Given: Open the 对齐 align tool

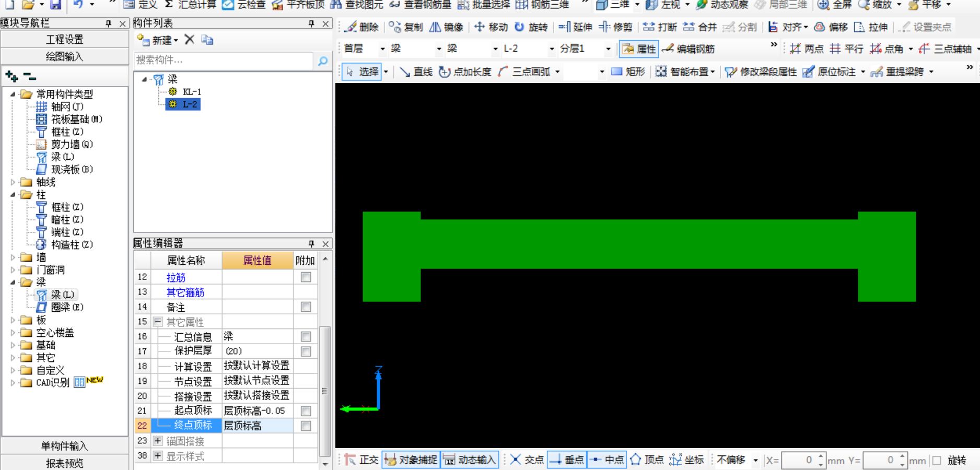Looking at the screenshot, I should click(x=788, y=27).
